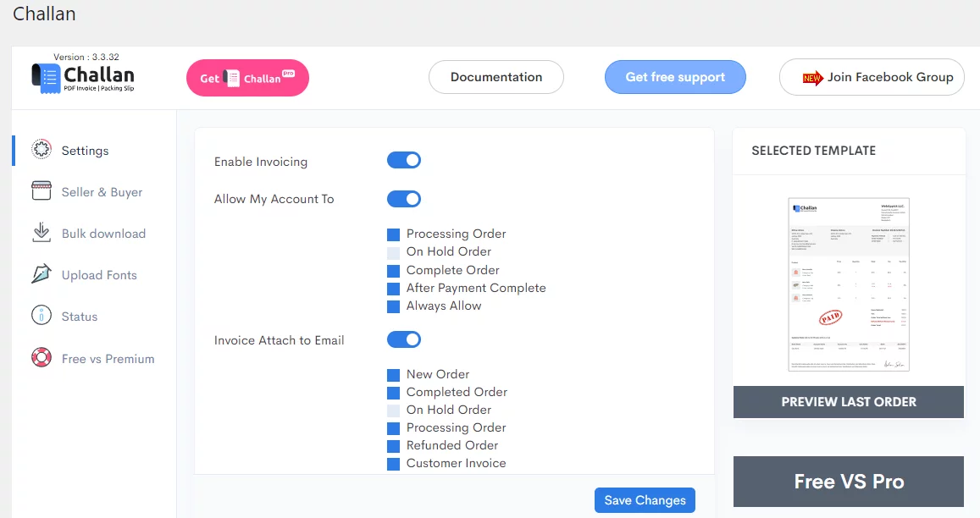The width and height of the screenshot is (980, 518).
Task: Uncheck After Payment Complete checkbox
Action: coord(393,289)
